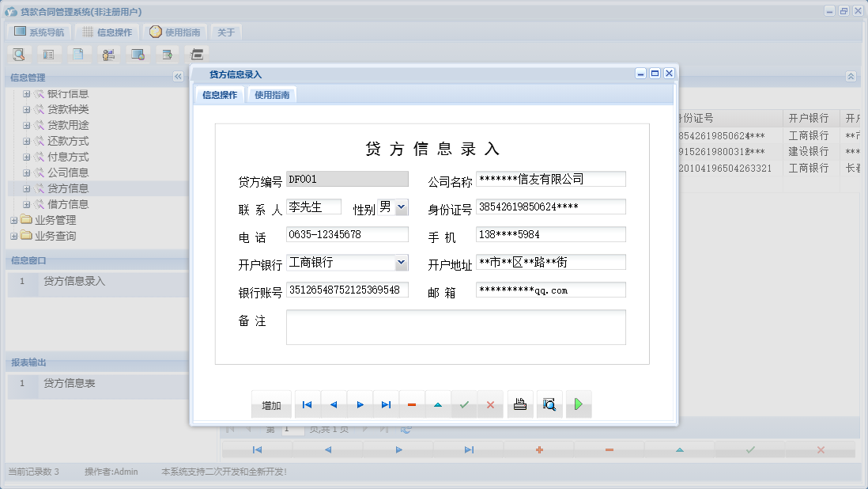Open the 性别 gender dropdown
This screenshot has width=868, height=489.
402,206
